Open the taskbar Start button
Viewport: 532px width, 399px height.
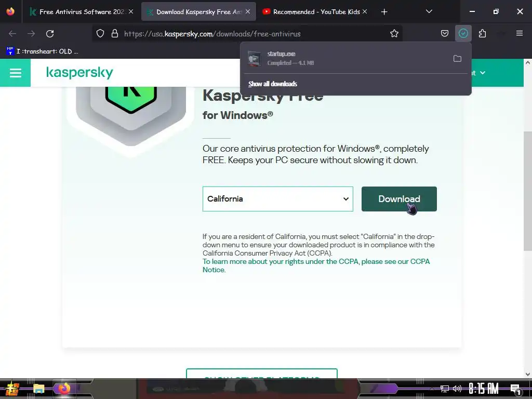[x=12, y=389]
